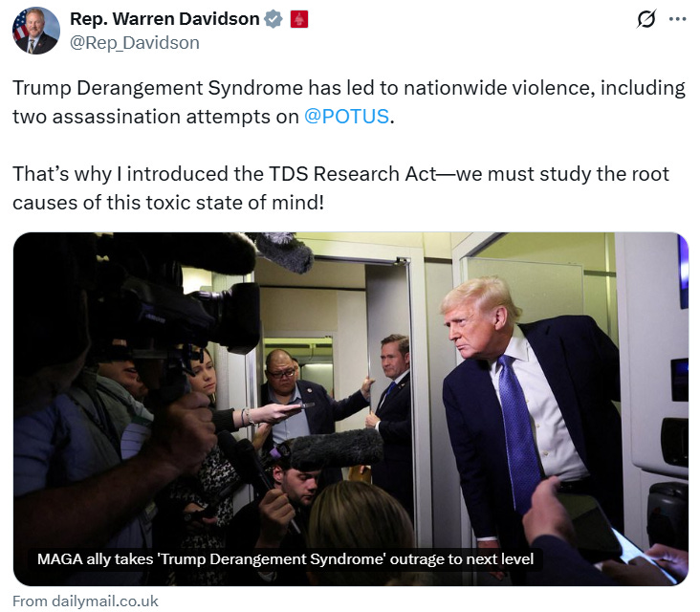Screen dimensions: 700x612
Task: Follow the @POTUS mention link
Action: (x=347, y=117)
